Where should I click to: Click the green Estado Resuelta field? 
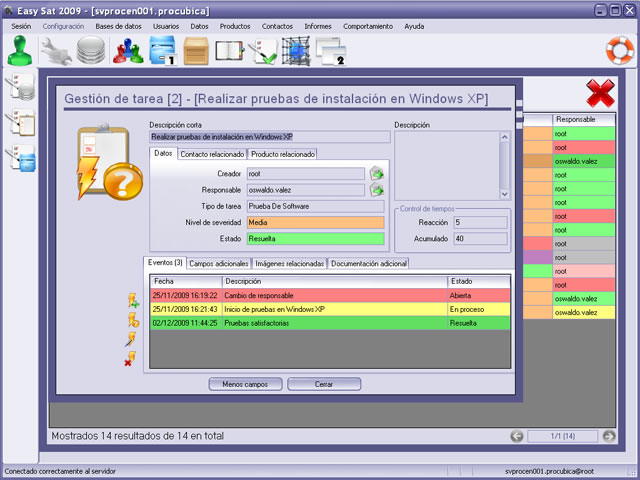point(316,239)
